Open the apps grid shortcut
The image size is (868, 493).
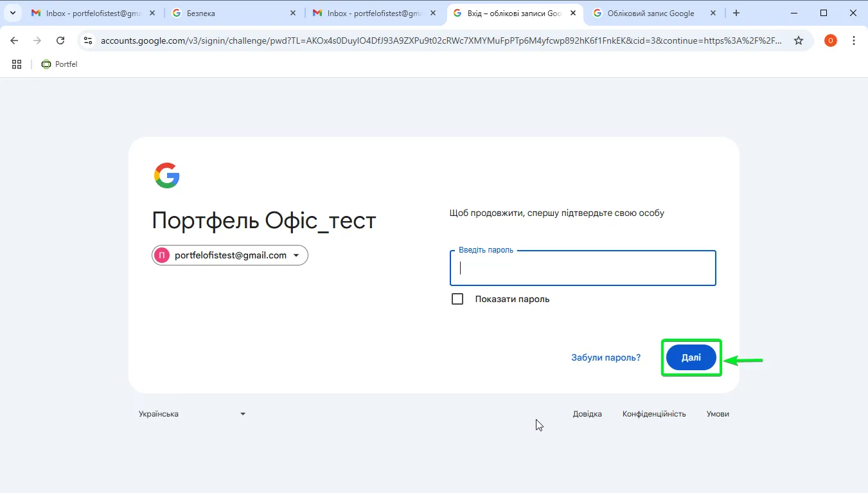(x=17, y=64)
